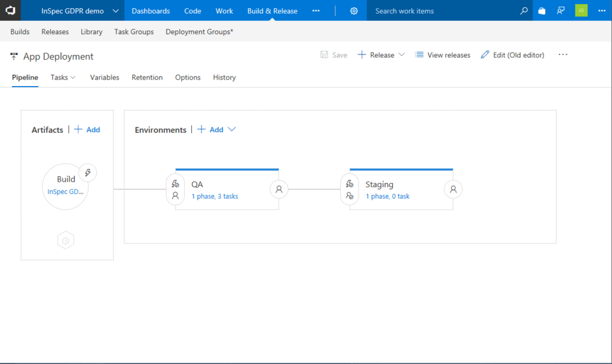Click the settings gear icon in top bar
The height and width of the screenshot is (364, 612).
click(354, 11)
